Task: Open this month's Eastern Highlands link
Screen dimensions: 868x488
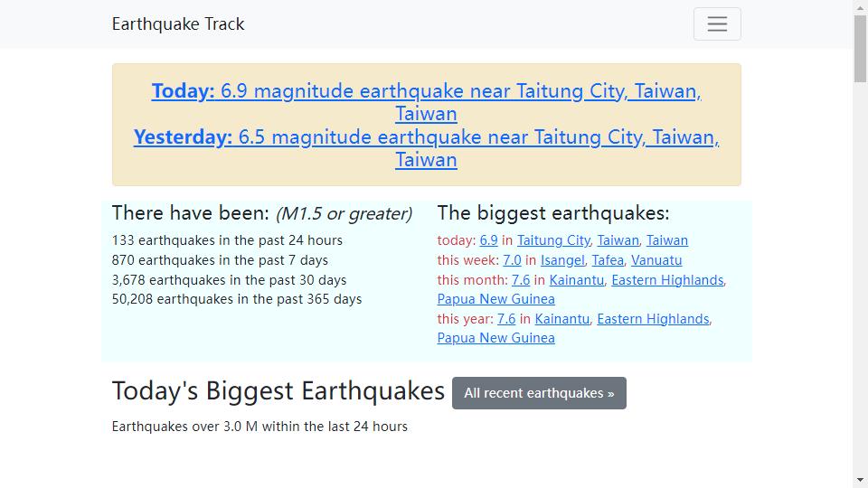Action: pos(667,280)
